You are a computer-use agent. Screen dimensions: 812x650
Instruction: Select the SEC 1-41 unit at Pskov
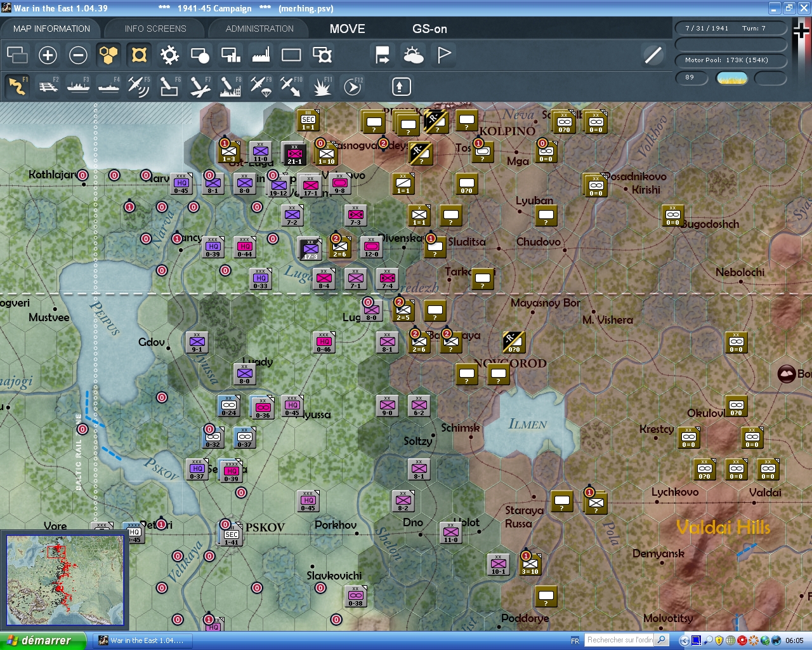(x=232, y=535)
